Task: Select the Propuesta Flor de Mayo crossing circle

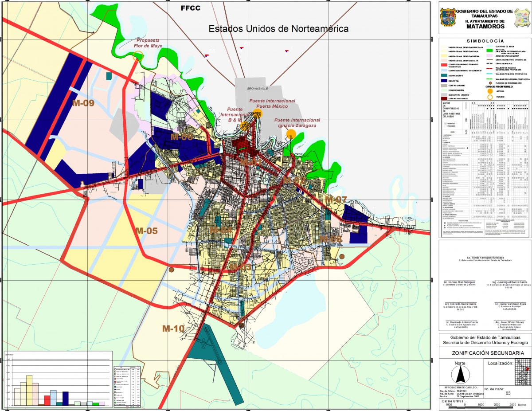Action: coord(138,56)
